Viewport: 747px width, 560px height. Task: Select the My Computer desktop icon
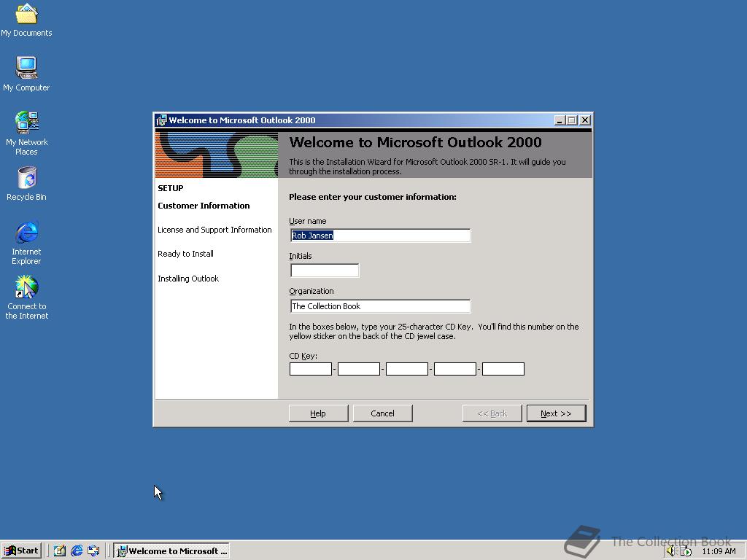click(26, 74)
